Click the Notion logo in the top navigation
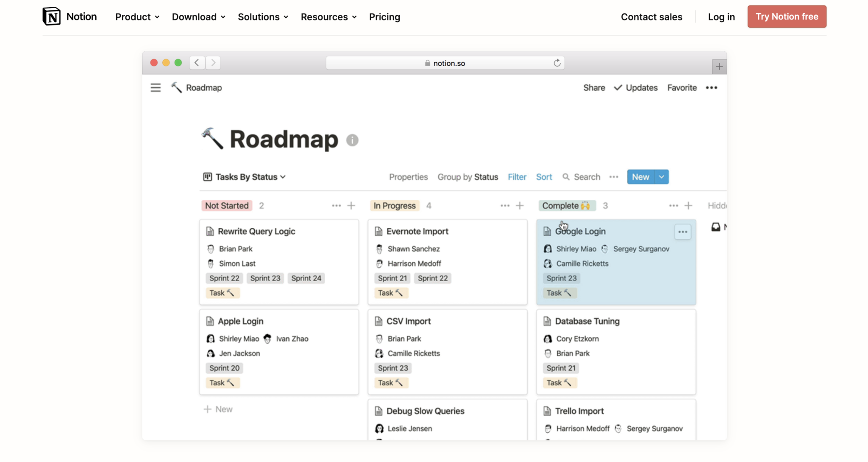The width and height of the screenshot is (868, 462). click(x=52, y=16)
